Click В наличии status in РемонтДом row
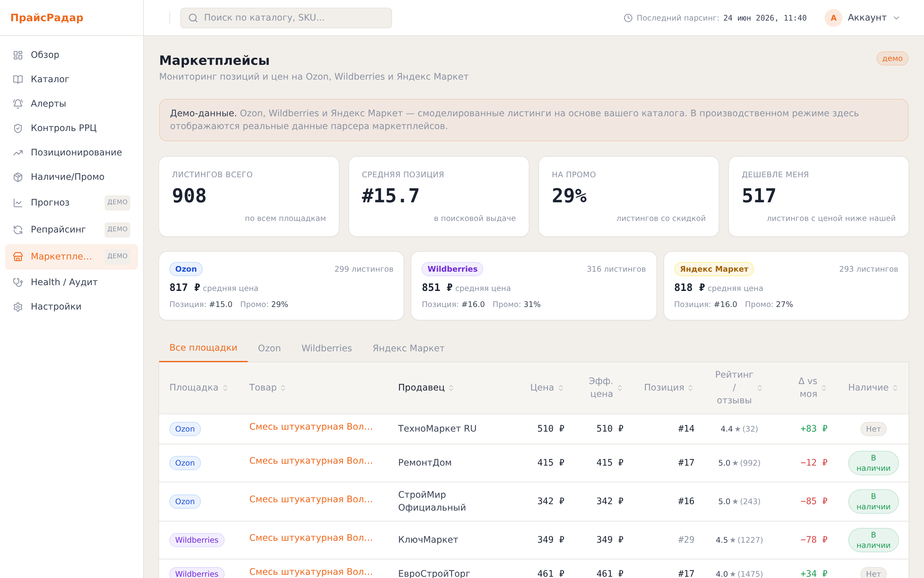 [x=873, y=463]
